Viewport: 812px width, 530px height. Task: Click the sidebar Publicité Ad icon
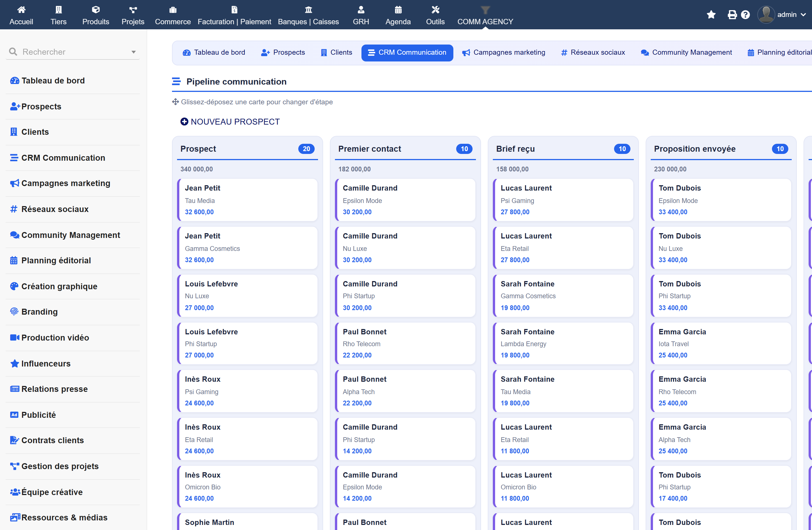pyautogui.click(x=14, y=415)
